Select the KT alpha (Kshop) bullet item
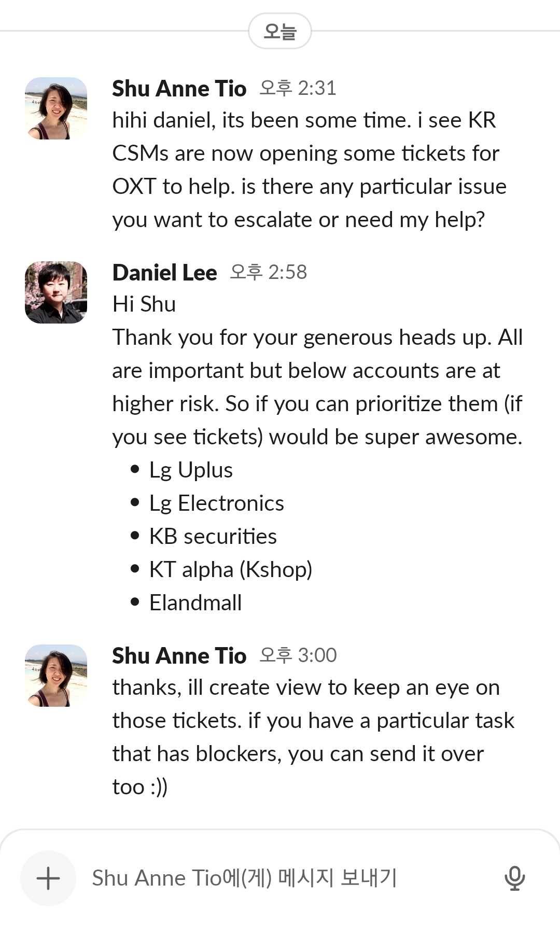Viewport: 560px width, 925px height. [x=231, y=570]
